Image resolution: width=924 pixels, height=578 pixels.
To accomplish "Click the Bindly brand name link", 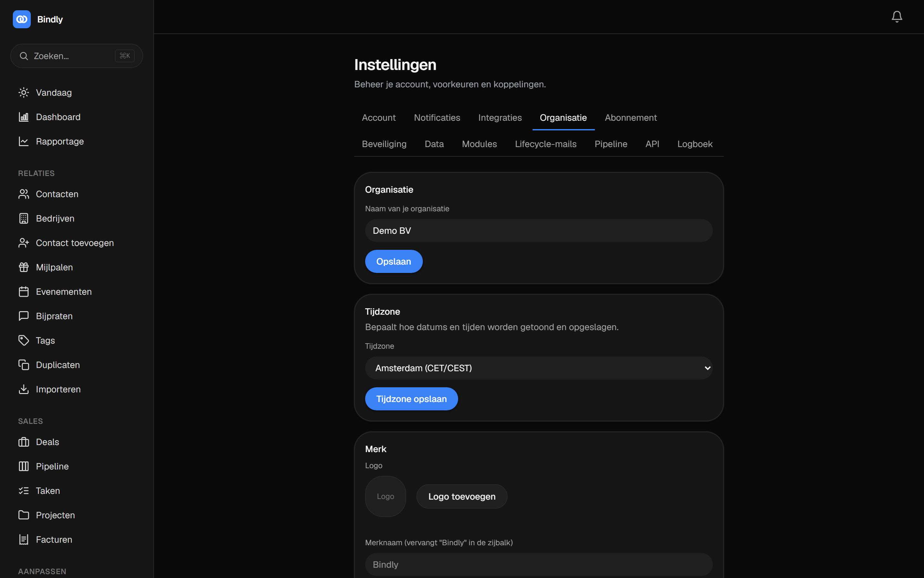I will (50, 20).
